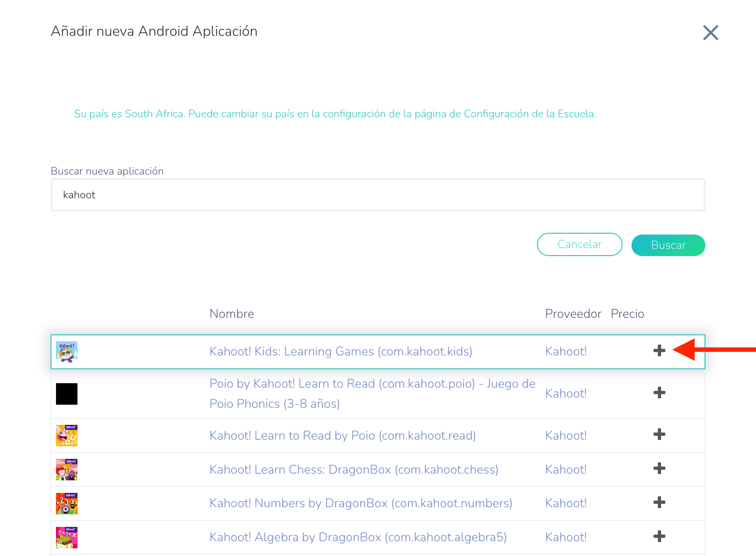The height and width of the screenshot is (556, 756).
Task: Open Kahoot! Learn Chess: DragonBox name link
Action: 353,470
